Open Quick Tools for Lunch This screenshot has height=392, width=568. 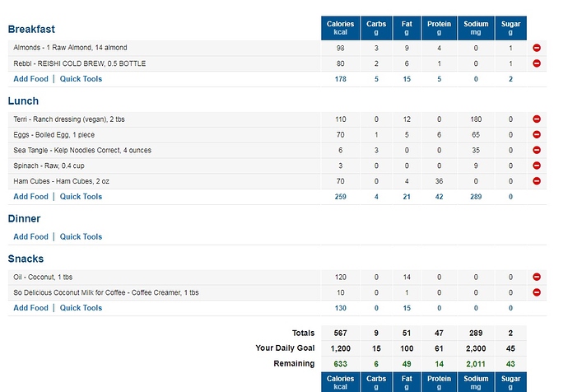click(81, 197)
